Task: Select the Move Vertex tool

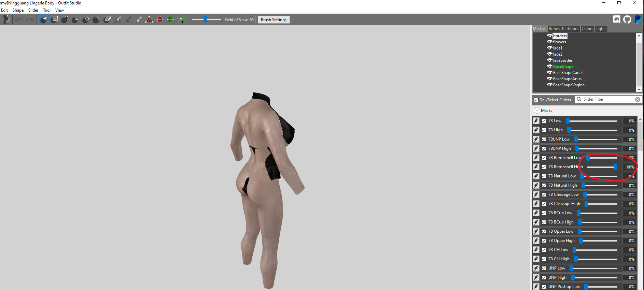Action: point(181,20)
